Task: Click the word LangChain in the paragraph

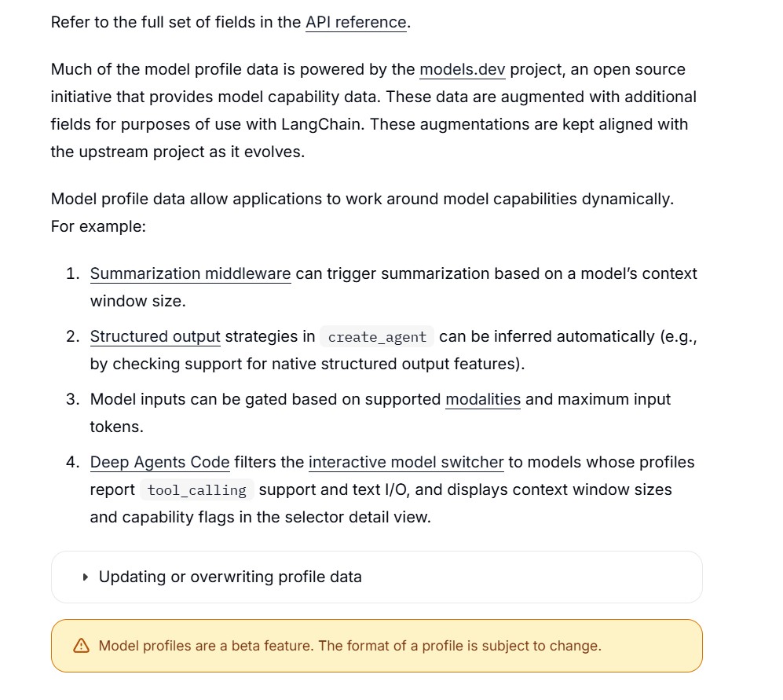Action: (x=321, y=124)
